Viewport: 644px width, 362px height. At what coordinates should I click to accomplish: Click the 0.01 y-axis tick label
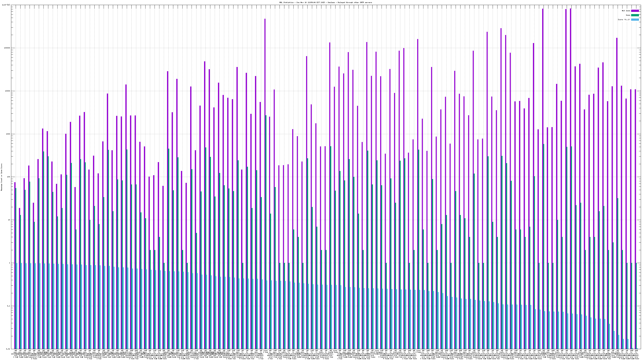(8, 349)
